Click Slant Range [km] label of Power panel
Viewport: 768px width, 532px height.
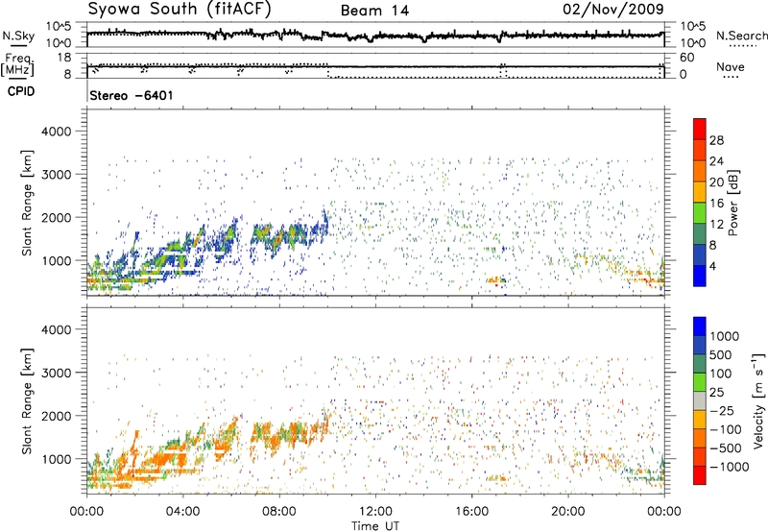tap(27, 203)
